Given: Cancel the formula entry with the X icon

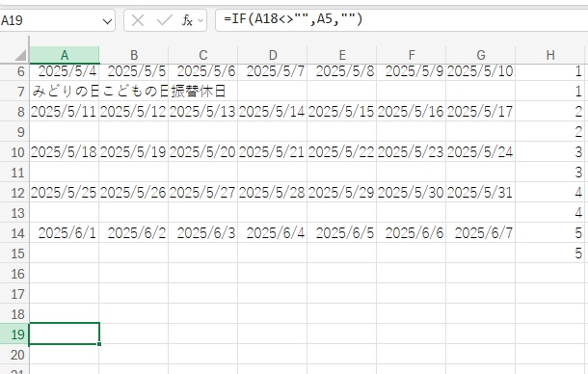Looking at the screenshot, I should 138,20.
